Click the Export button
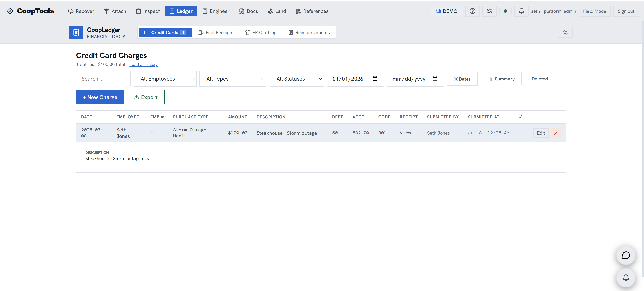The width and height of the screenshot is (644, 291). [x=146, y=97]
